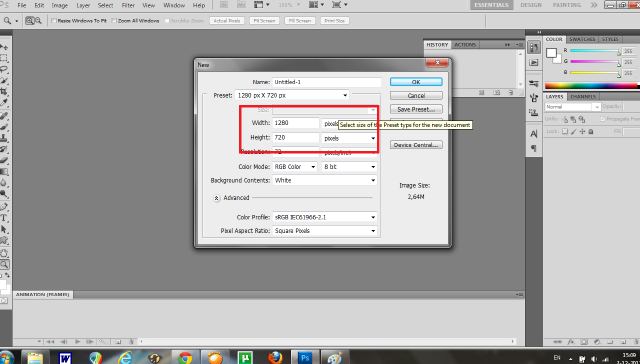This screenshot has width=640, height=364.
Task: Open the Filter menu
Action: click(128, 5)
